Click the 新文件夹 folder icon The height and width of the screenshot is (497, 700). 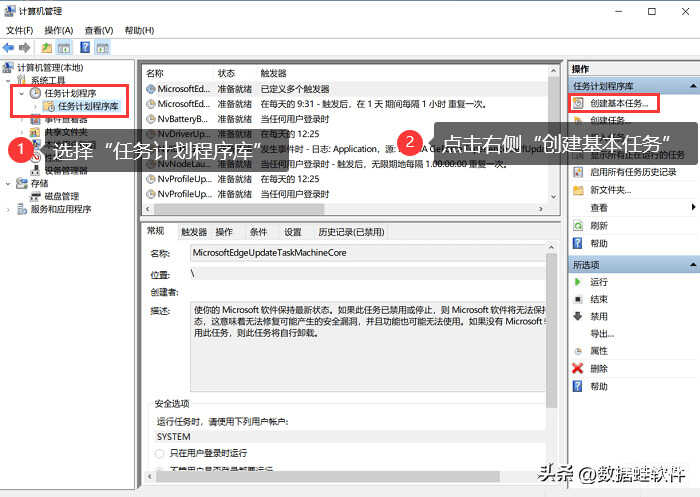click(x=578, y=190)
